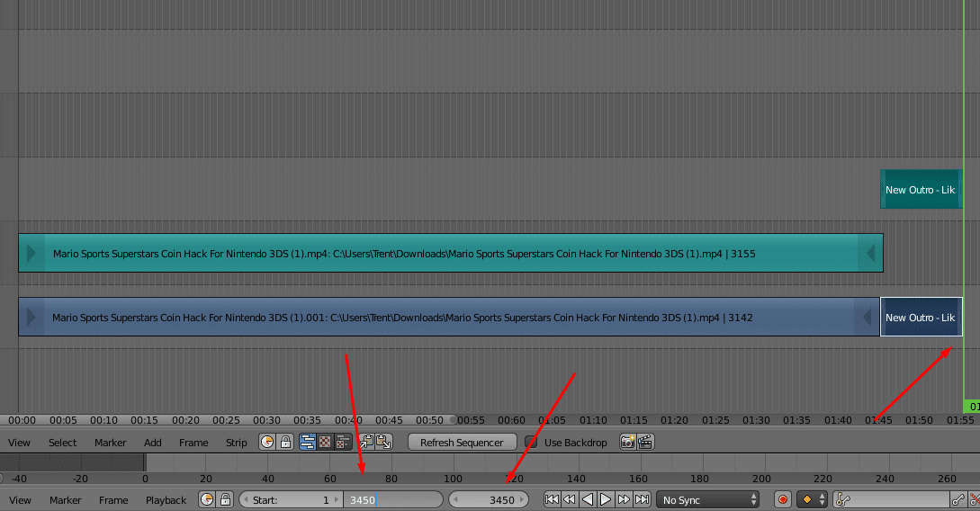Switch to Sequencer view type
Image resolution: width=980 pixels, height=511 pixels.
tap(308, 443)
